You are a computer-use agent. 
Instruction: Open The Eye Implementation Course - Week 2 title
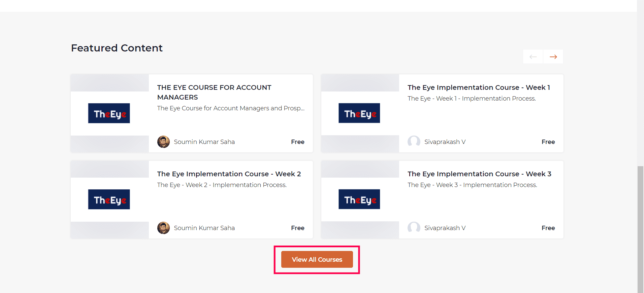tap(229, 174)
